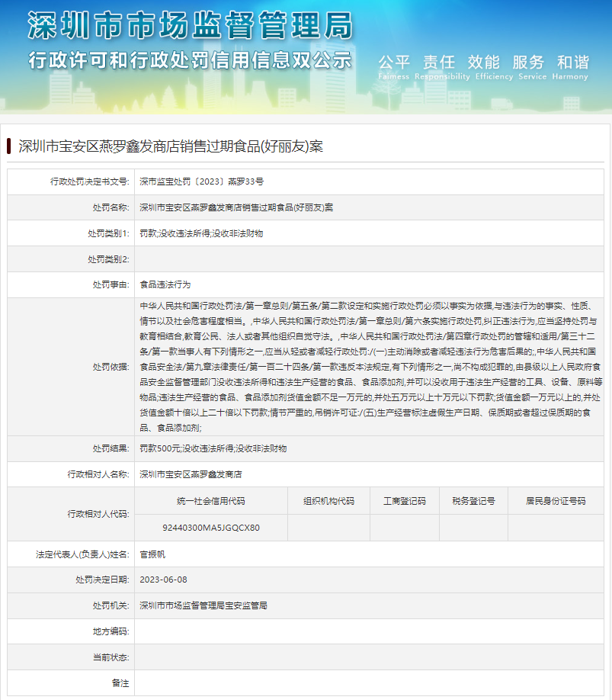Select the authority 深圳市市场监督管理局宝安监管局
This screenshot has width=612, height=700.
(x=203, y=605)
